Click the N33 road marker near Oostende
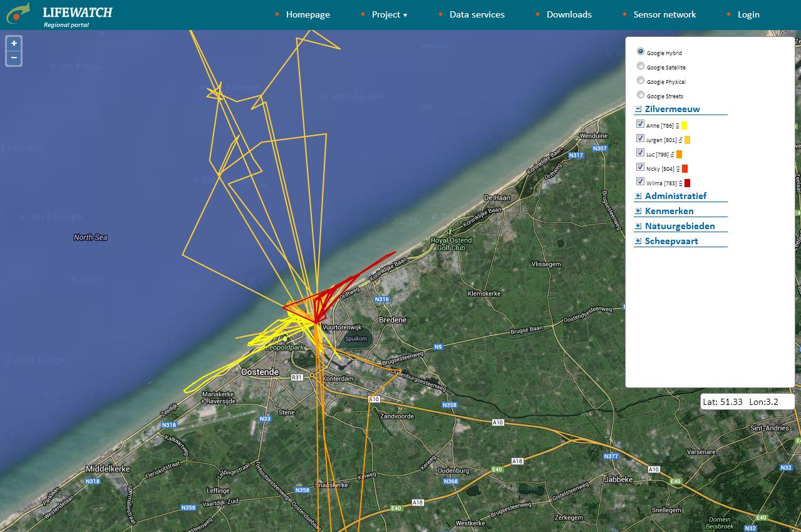Image resolution: width=801 pixels, height=532 pixels. [265, 419]
